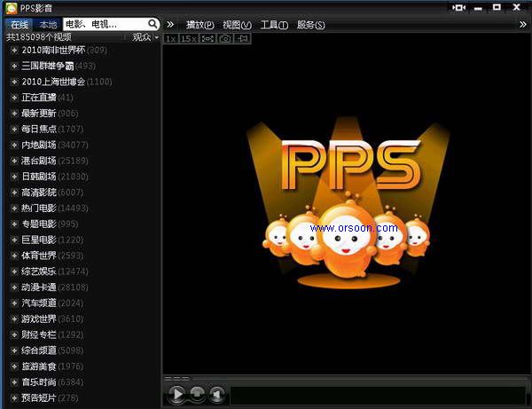
Task: Click the pin-on-top icon in toolbar
Action: click(x=243, y=38)
